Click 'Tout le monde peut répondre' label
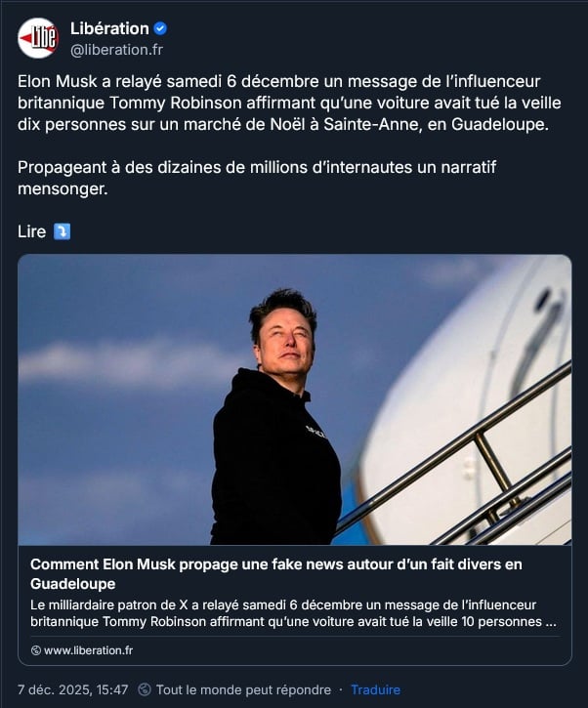The image size is (588, 708). [243, 689]
